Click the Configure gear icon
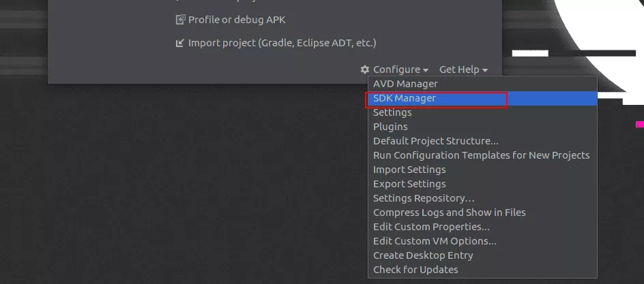The image size is (644, 284). click(365, 69)
